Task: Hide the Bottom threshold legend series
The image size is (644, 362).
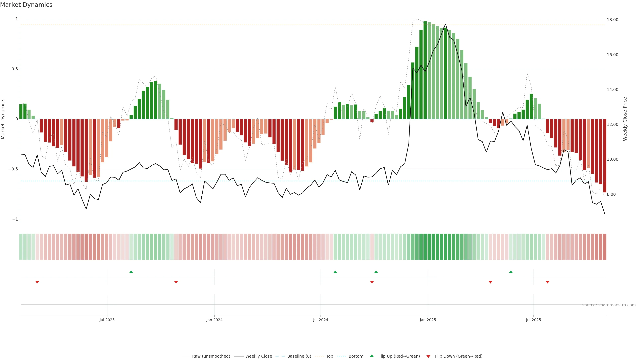Action: pyautogui.click(x=356, y=356)
